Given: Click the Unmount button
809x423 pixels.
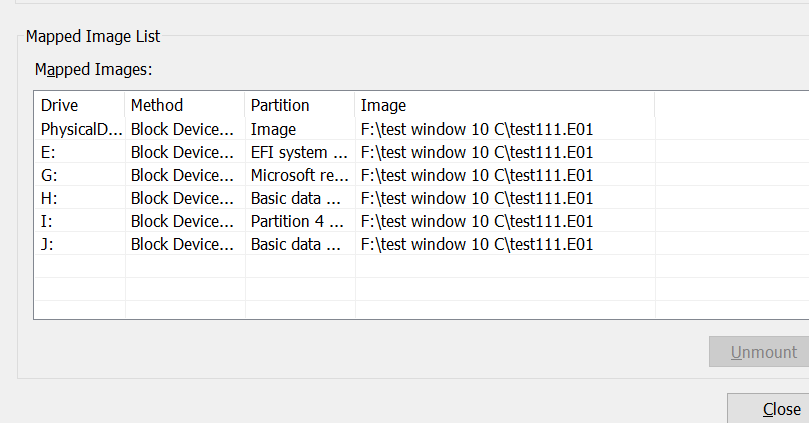Looking at the screenshot, I should [758, 352].
